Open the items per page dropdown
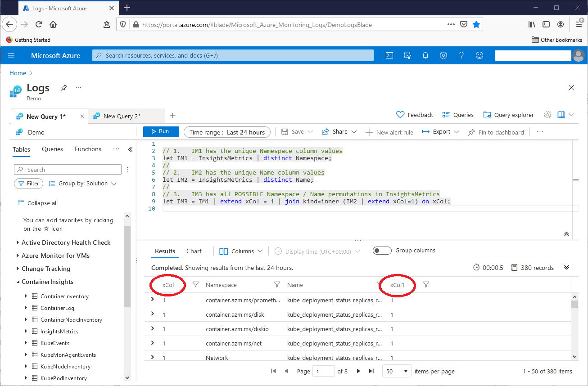 pyautogui.click(x=396, y=371)
